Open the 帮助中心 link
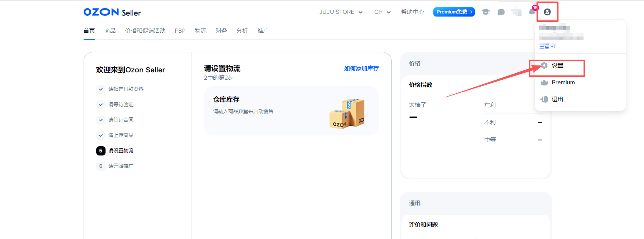The width and height of the screenshot is (644, 239). tap(413, 12)
